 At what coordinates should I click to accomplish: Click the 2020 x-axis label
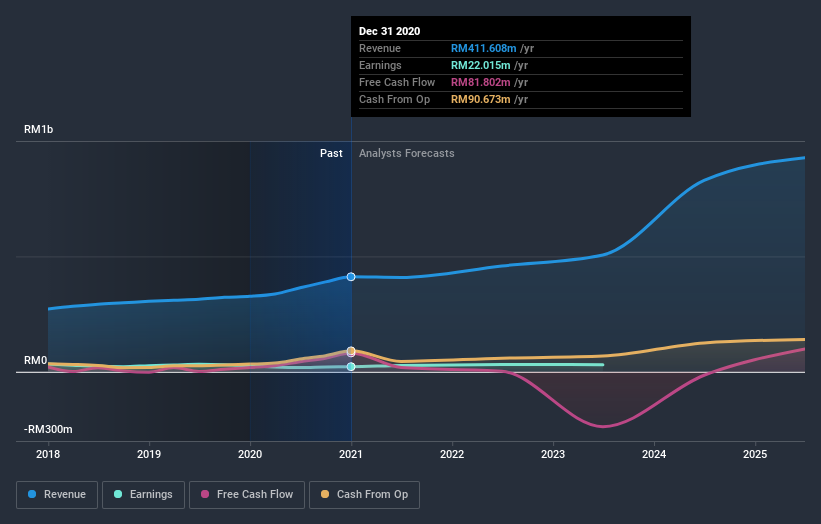pyautogui.click(x=250, y=454)
